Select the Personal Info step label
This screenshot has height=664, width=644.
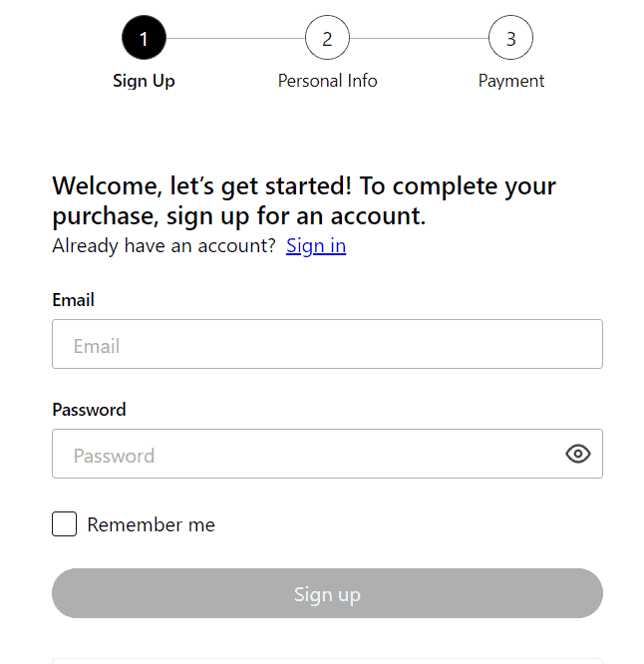pos(327,81)
